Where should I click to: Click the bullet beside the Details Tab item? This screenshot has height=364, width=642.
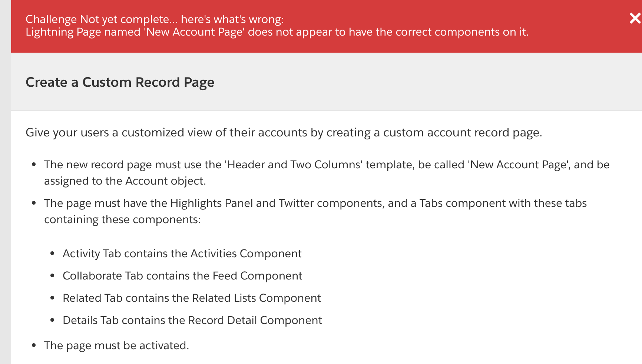tap(53, 321)
